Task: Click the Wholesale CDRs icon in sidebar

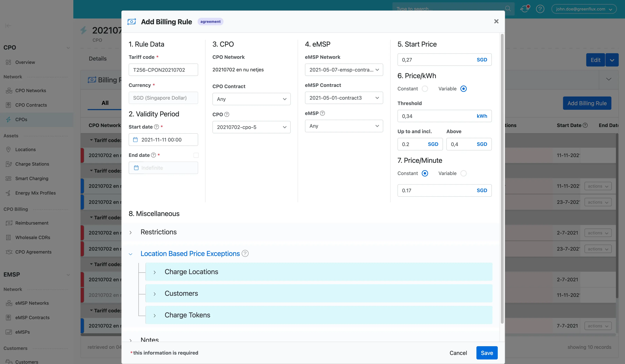Action: (x=8, y=237)
